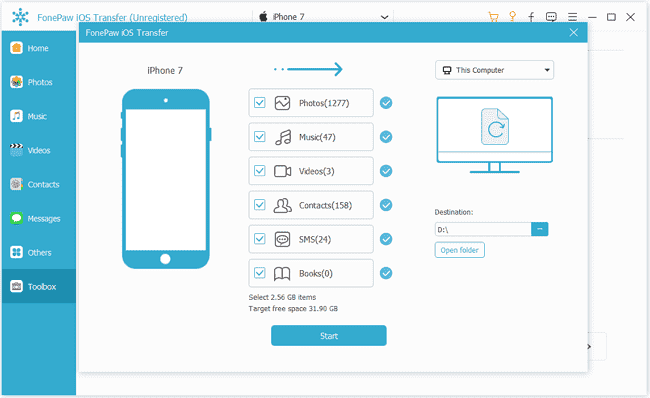This screenshot has height=398, width=650.
Task: Click the Videos camera icon in list
Action: pyautogui.click(x=282, y=171)
